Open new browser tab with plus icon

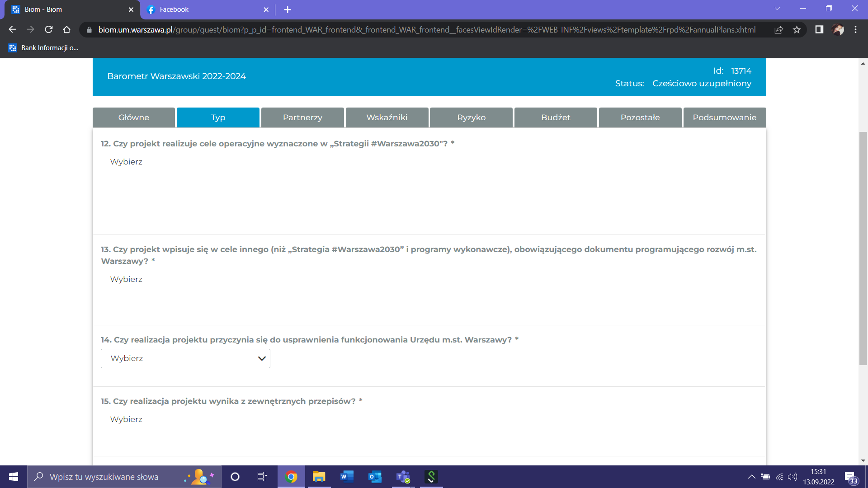(288, 9)
